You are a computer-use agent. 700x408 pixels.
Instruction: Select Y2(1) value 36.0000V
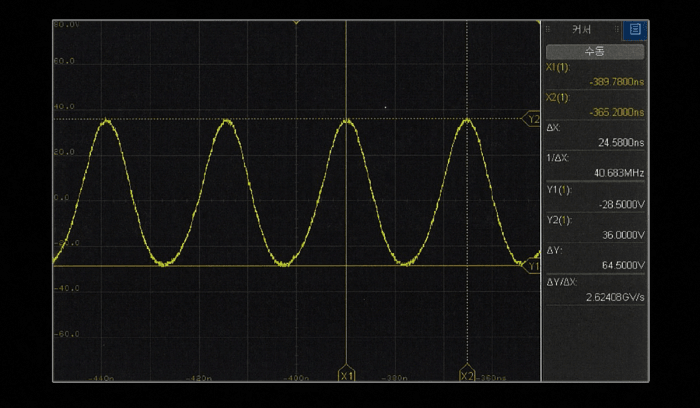(x=621, y=235)
